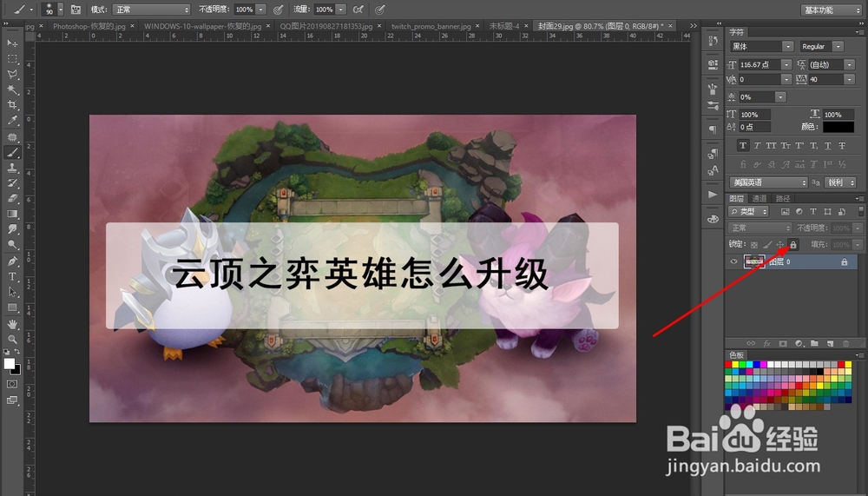The height and width of the screenshot is (496, 868).
Task: Switch to the 路径 tab
Action: pyautogui.click(x=783, y=198)
